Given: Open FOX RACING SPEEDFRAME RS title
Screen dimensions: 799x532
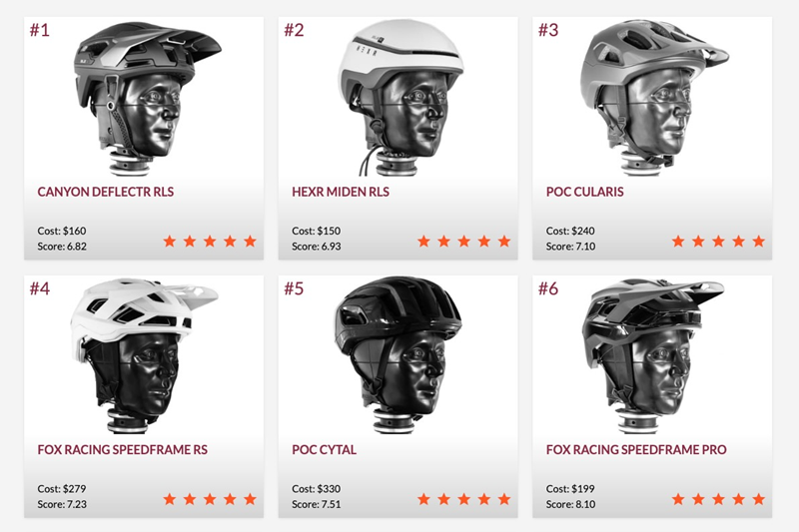Looking at the screenshot, I should pyautogui.click(x=122, y=450).
